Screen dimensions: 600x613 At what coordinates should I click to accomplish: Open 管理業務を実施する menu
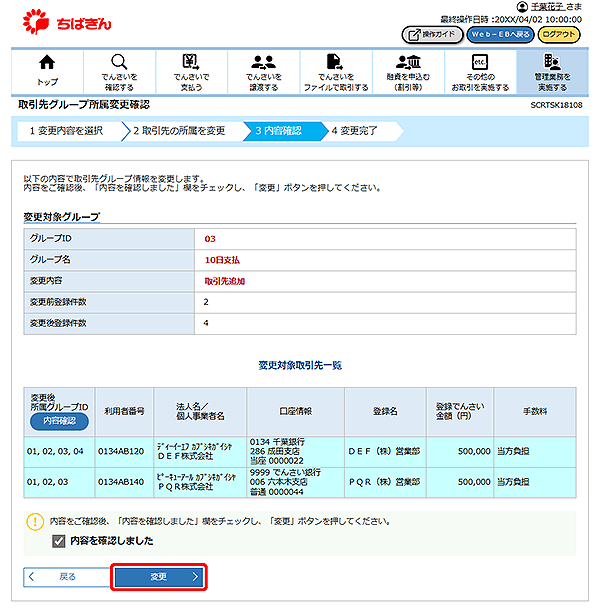click(x=552, y=69)
